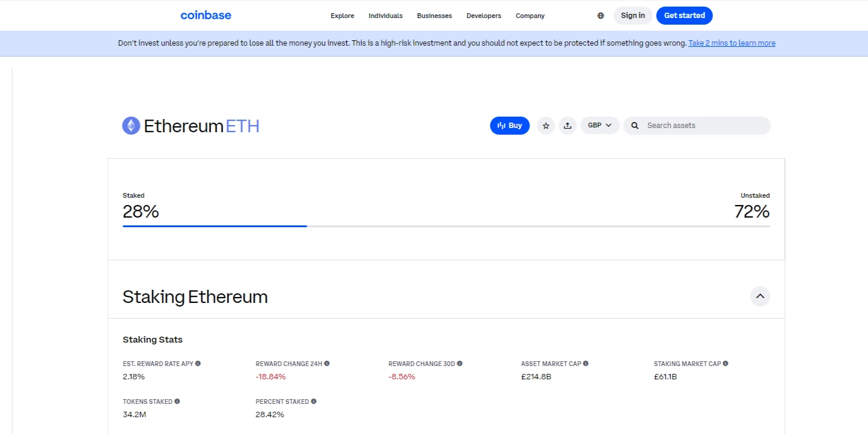Click the share upload icon
Screen dimensions: 868x434
coord(567,126)
